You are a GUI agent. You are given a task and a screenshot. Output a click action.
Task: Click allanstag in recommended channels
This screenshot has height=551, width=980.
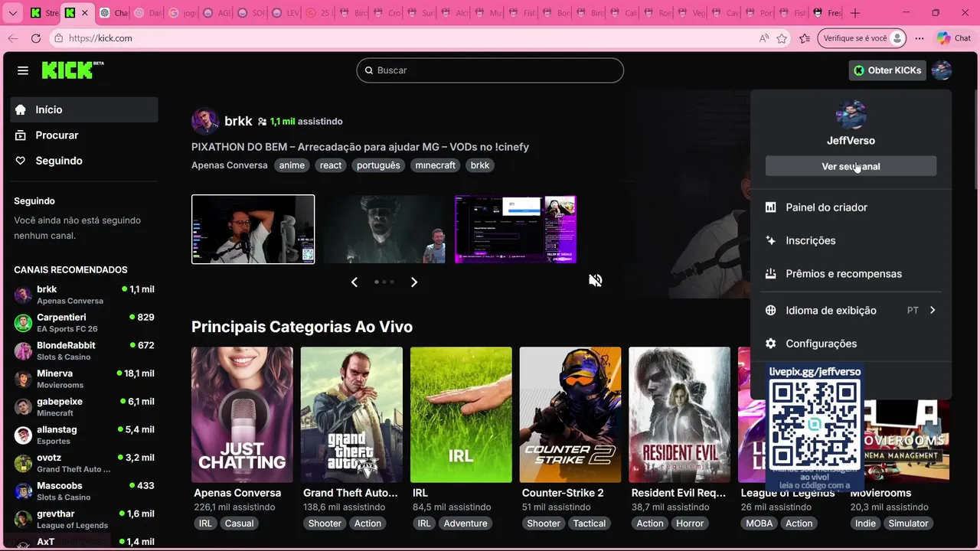(x=84, y=435)
